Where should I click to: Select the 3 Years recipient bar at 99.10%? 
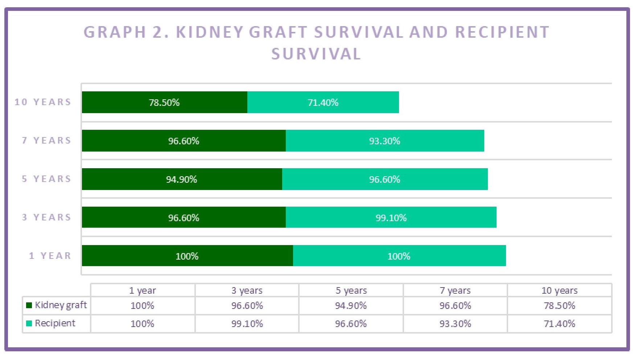coord(391,218)
